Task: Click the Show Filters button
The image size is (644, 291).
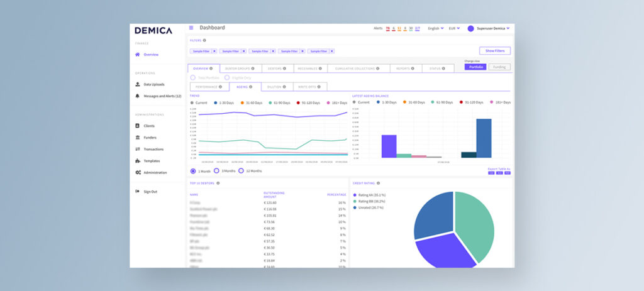Action: pos(494,51)
